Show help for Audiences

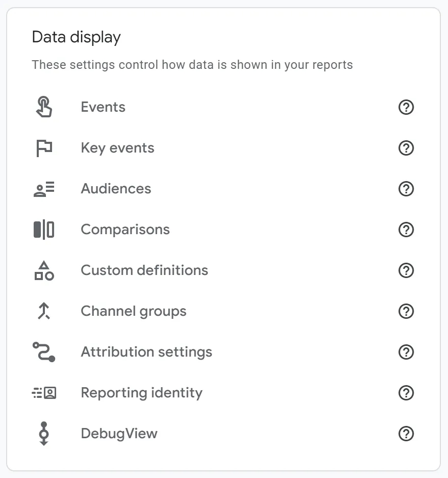coord(406,189)
